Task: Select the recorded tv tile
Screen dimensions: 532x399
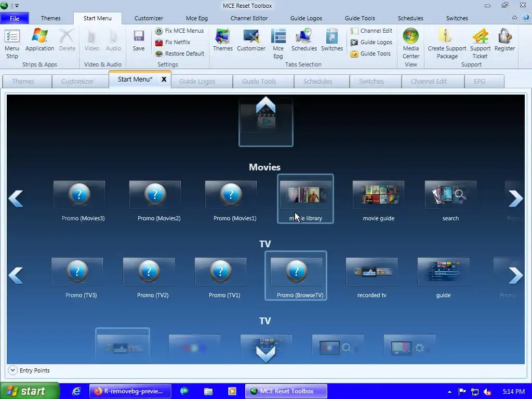Action: [371, 278]
